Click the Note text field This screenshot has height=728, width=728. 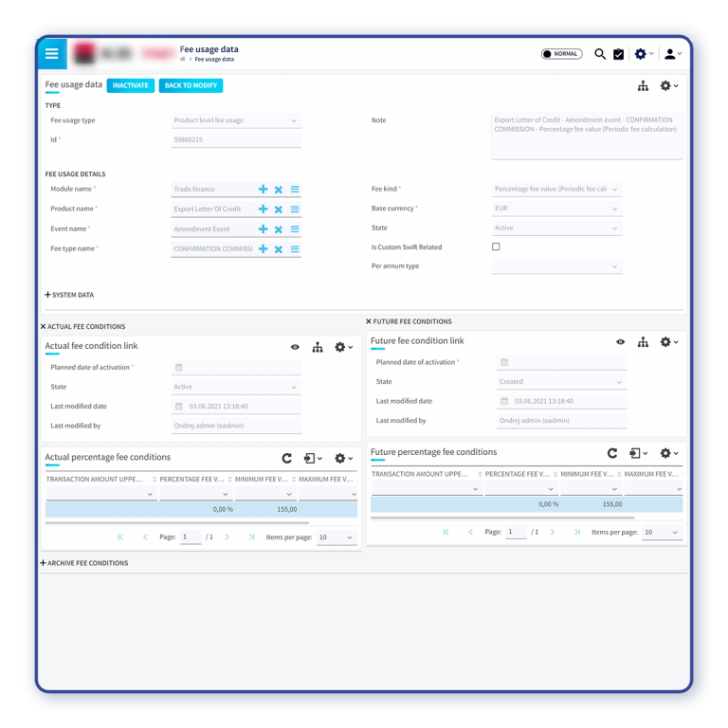tap(586, 136)
